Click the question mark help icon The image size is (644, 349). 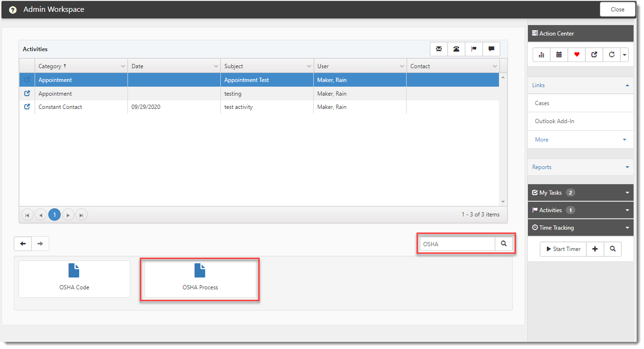point(13,10)
